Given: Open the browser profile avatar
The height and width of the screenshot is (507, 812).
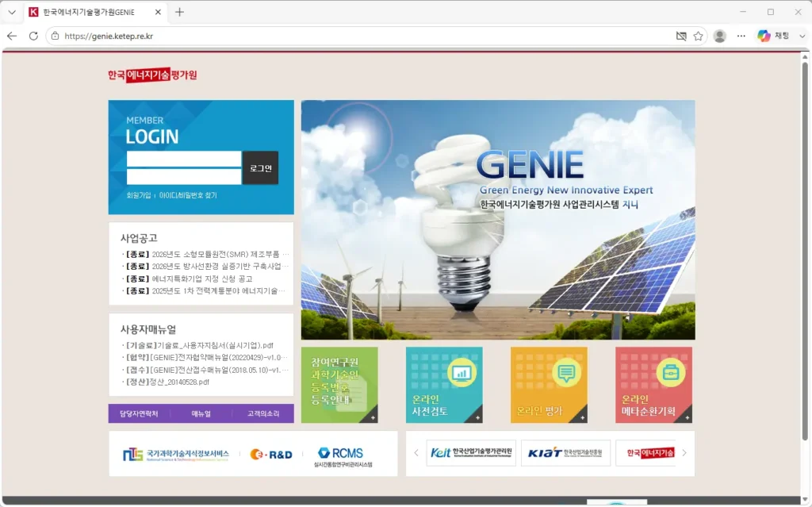Looking at the screenshot, I should coord(719,36).
